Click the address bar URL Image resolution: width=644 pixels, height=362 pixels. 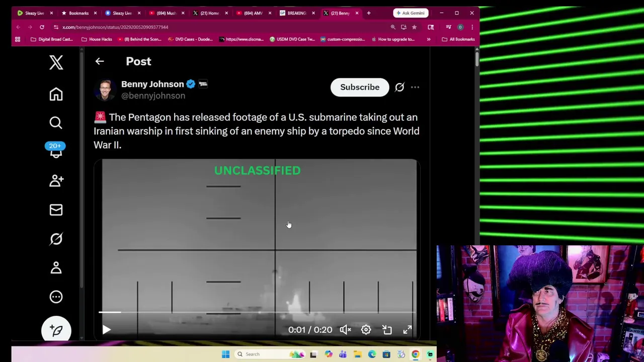pyautogui.click(x=115, y=27)
